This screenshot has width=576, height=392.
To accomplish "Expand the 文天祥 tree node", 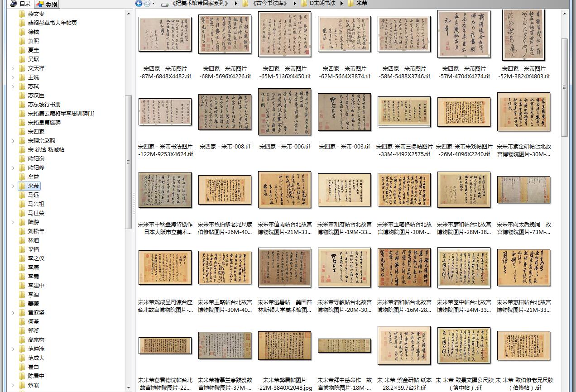I will click(x=13, y=68).
